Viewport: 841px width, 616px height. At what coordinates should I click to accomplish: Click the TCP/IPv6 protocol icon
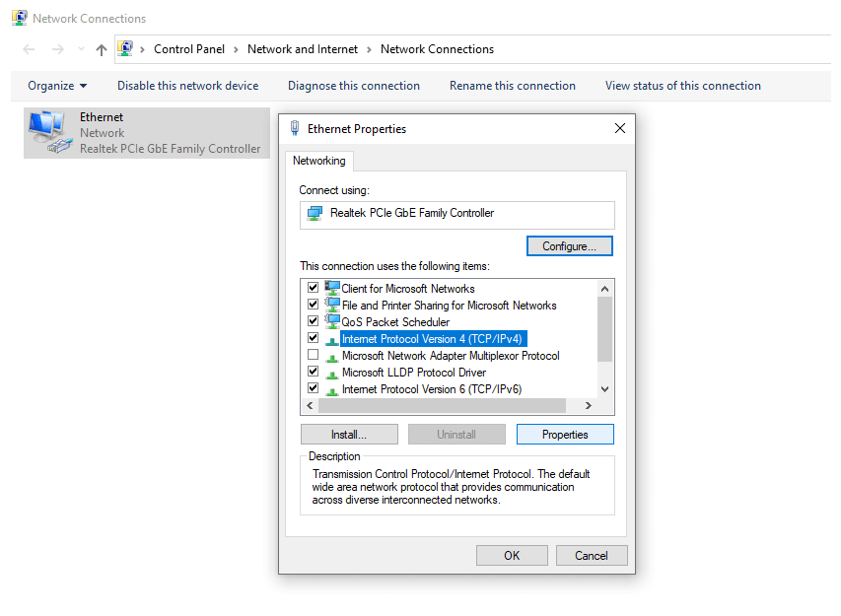coord(332,390)
